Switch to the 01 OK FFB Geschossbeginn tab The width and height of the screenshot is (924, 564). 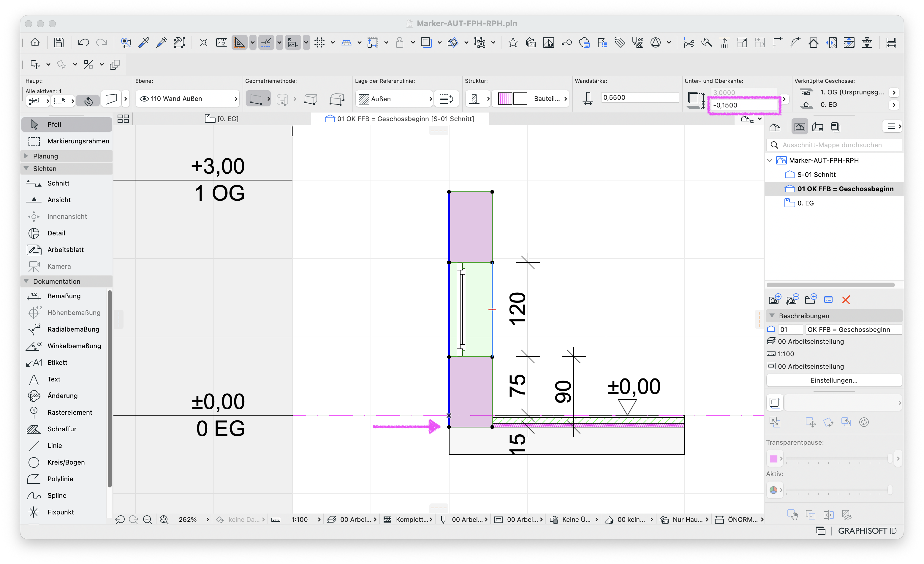[400, 119]
